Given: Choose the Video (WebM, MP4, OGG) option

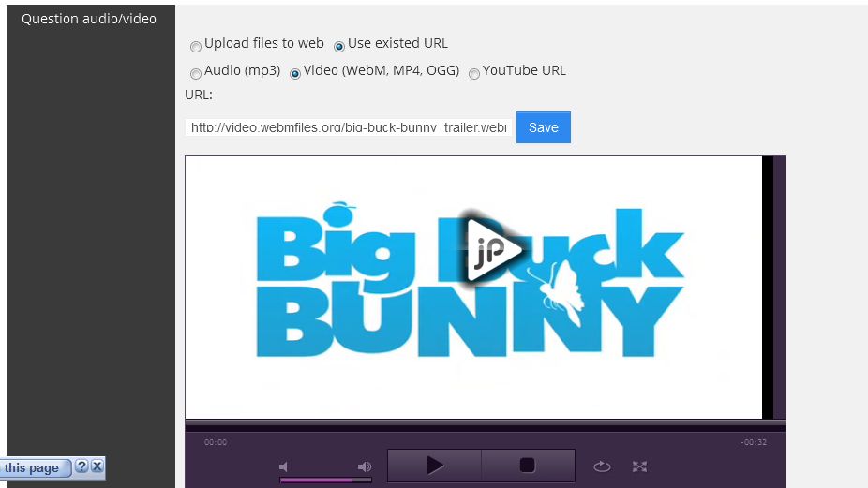Looking at the screenshot, I should [295, 74].
